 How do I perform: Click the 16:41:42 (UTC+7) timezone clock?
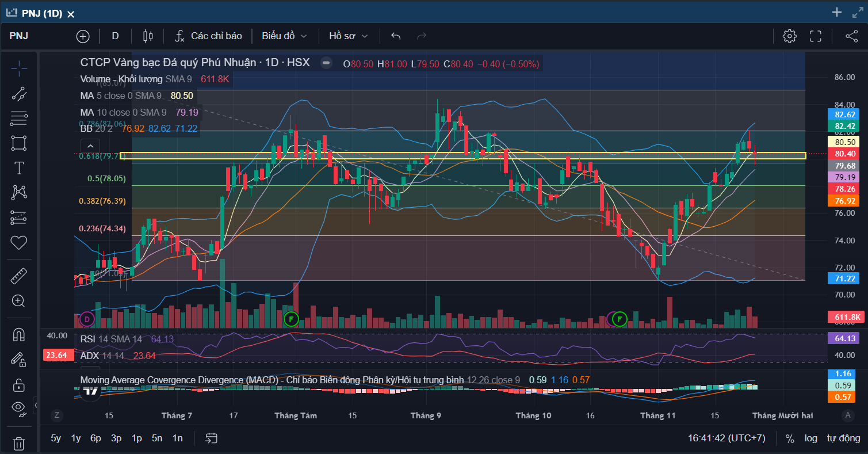726,438
